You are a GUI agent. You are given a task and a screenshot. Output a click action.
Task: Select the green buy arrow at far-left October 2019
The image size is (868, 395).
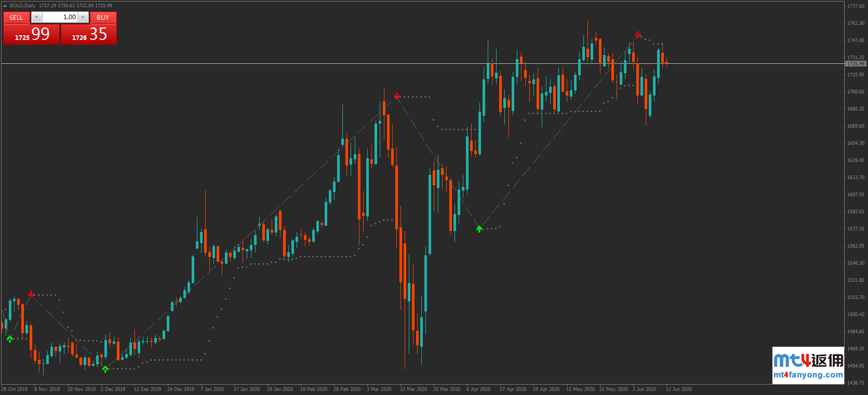coord(10,339)
